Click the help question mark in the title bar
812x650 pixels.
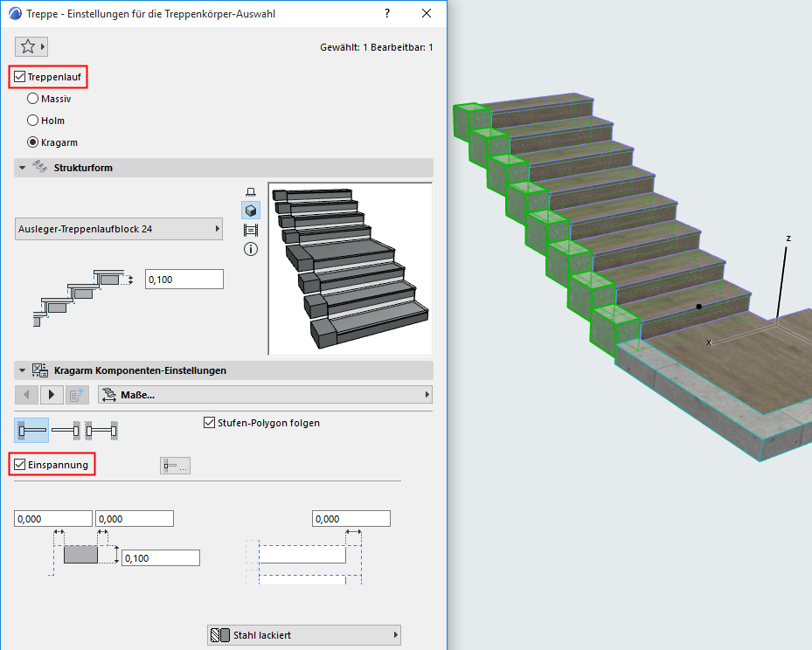click(x=386, y=13)
